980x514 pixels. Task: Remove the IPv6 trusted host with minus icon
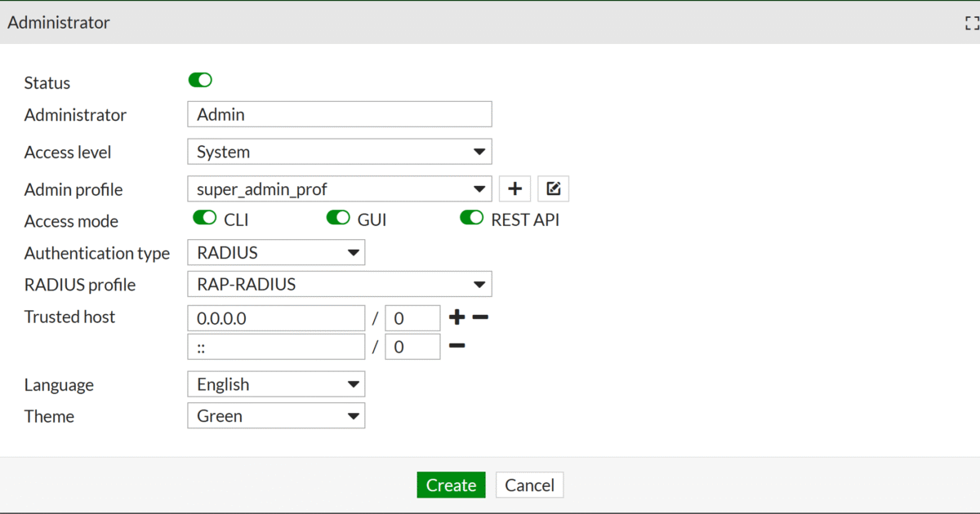456,345
